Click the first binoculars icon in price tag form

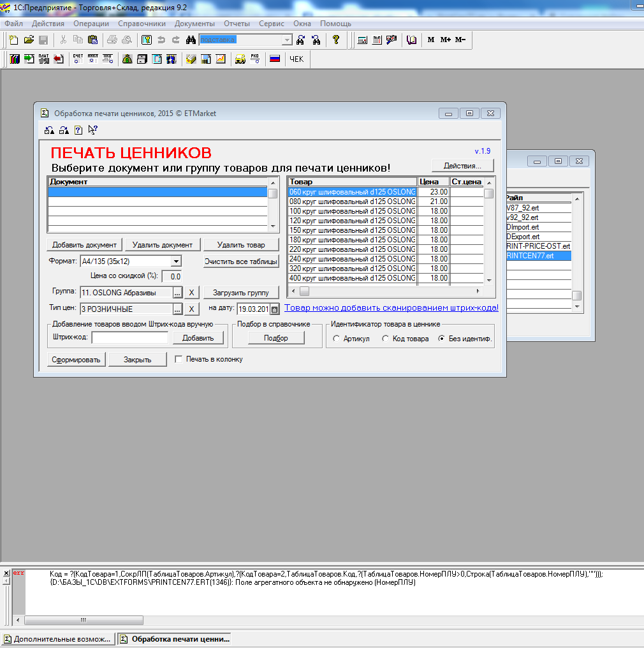coord(49,130)
